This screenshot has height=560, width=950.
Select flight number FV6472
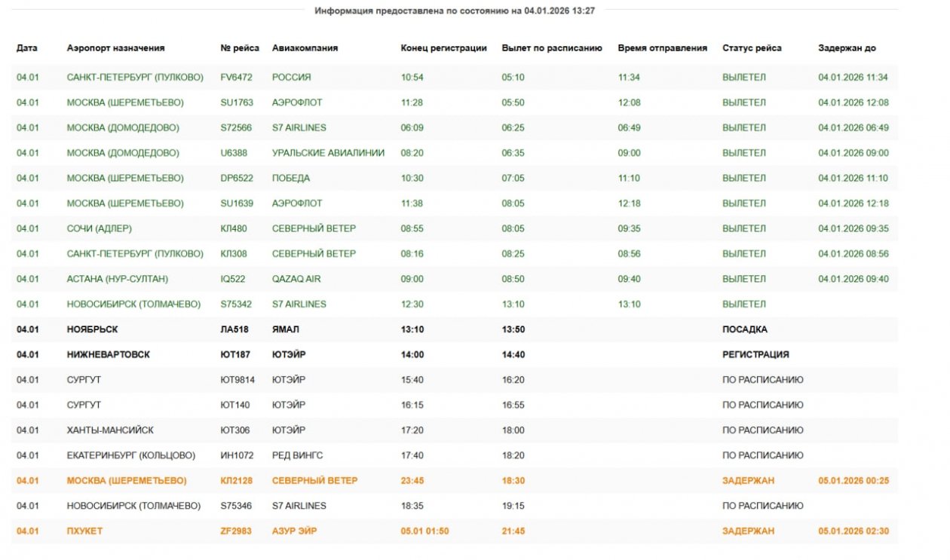(236, 78)
